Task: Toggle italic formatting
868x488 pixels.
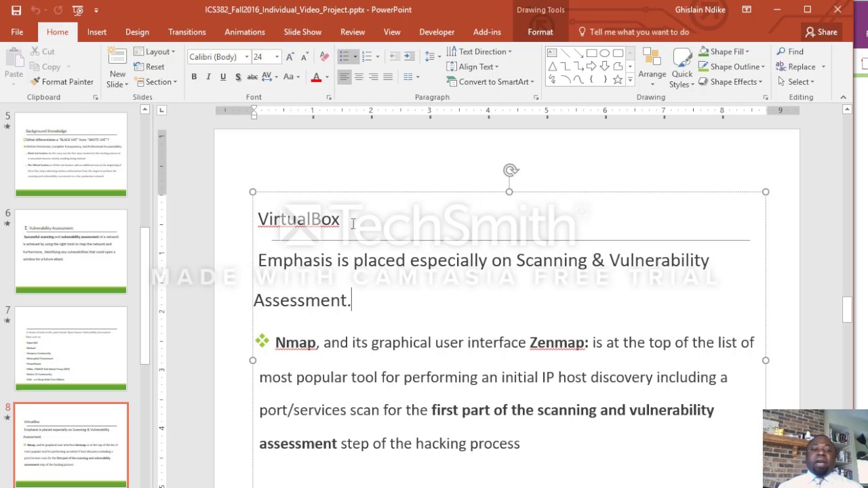Action: click(208, 77)
